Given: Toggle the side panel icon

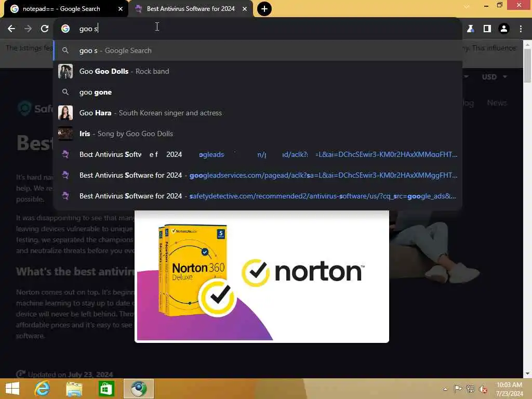Looking at the screenshot, I should point(487,29).
